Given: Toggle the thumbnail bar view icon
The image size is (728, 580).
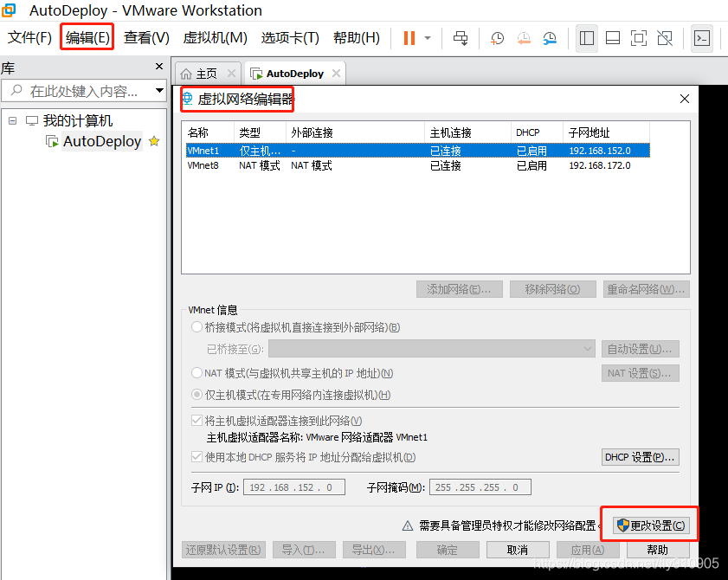Looking at the screenshot, I should [x=613, y=38].
